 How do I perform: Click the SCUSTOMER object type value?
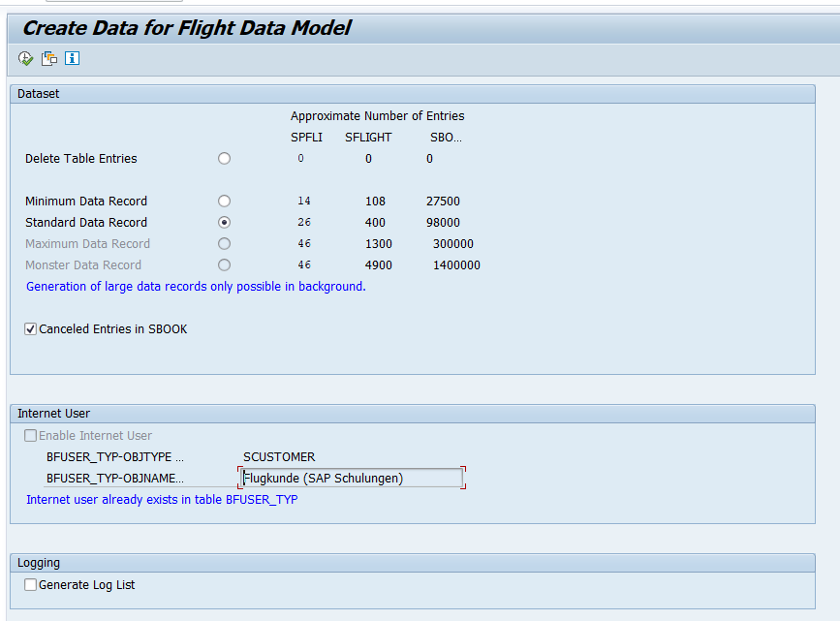[x=279, y=457]
